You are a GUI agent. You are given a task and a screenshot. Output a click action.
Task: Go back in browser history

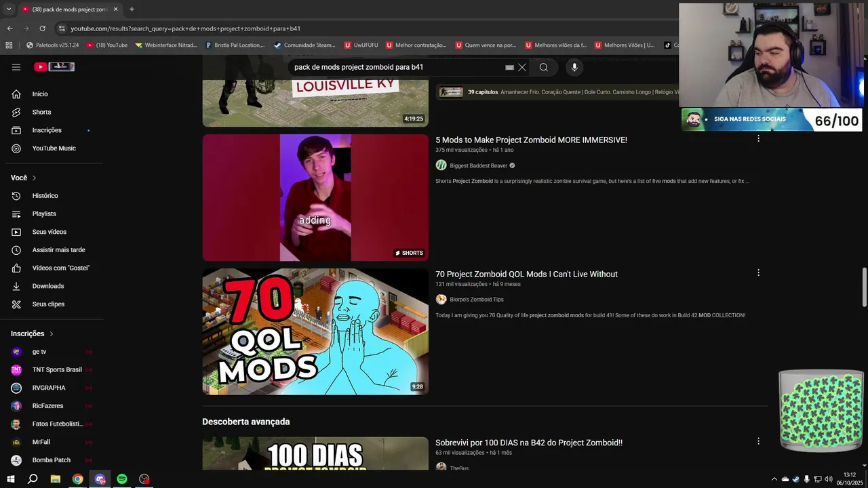[x=9, y=28]
